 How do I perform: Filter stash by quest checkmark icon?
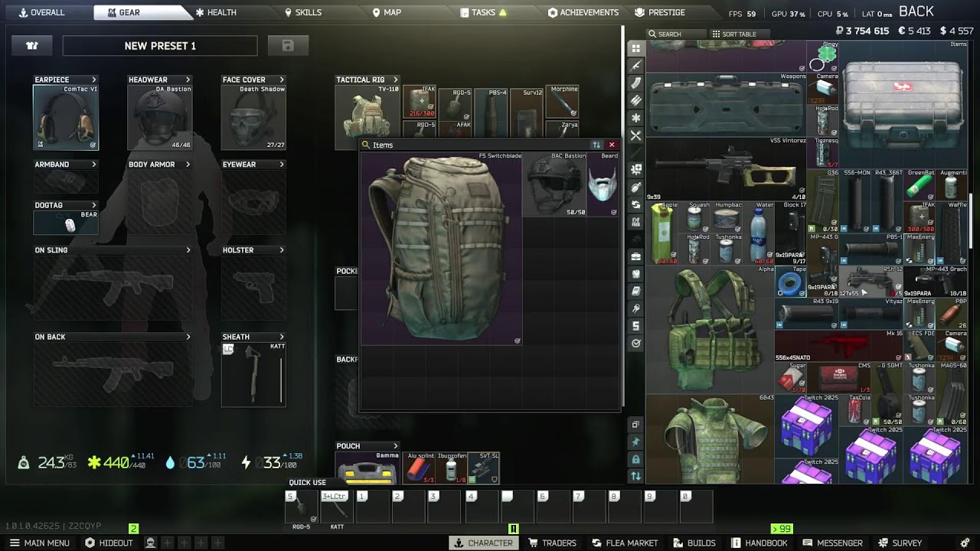[635, 344]
